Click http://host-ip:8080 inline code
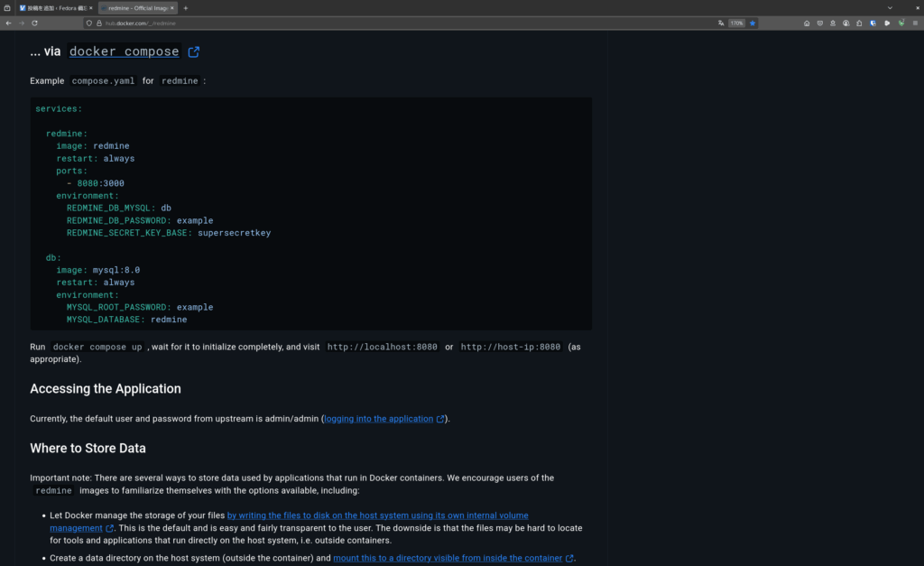Screen dimensions: 924x566 click(x=511, y=347)
